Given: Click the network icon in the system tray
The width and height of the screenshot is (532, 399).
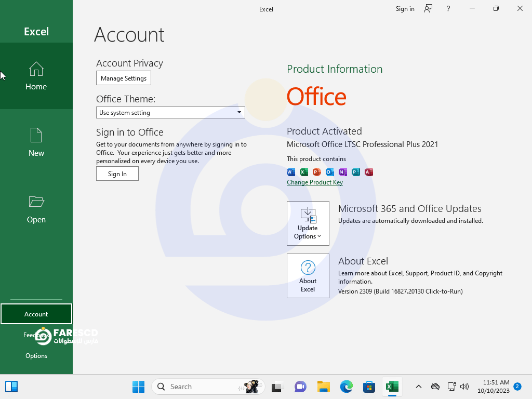Looking at the screenshot, I should point(451,387).
